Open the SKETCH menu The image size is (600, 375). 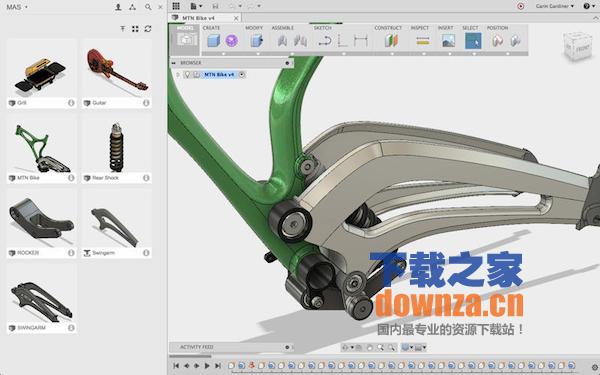coord(323,28)
